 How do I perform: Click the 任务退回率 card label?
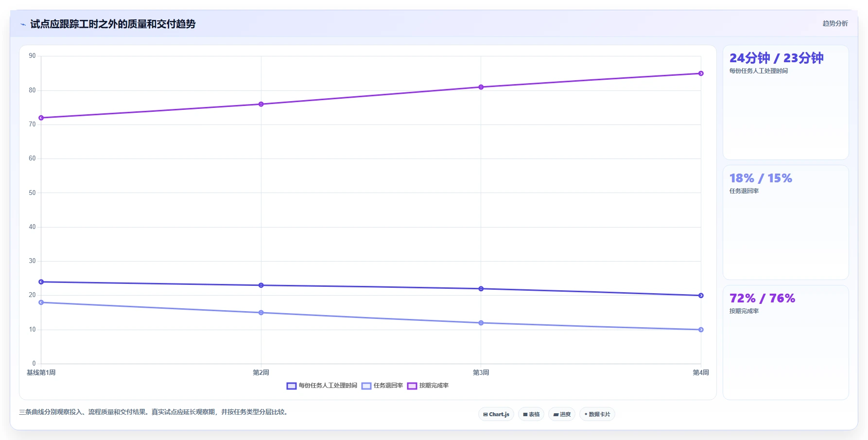point(744,191)
